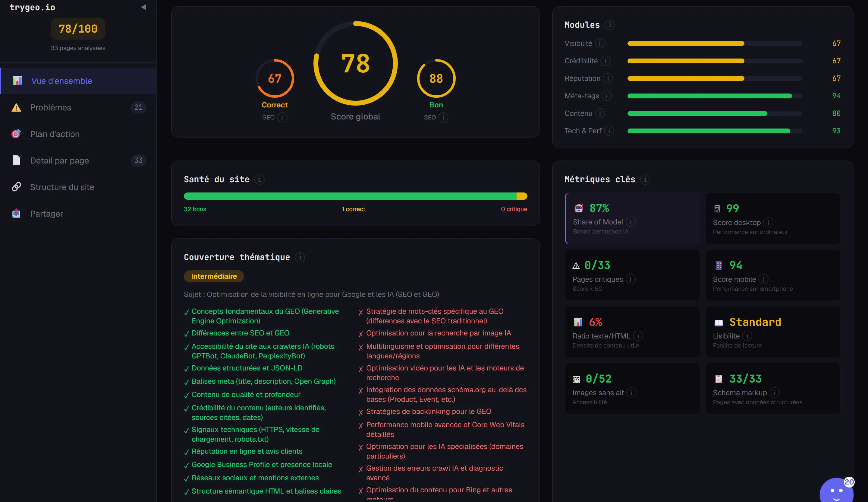Screen dimensions: 868x502
Task: Click the info icon next to SEO
Action: point(443,118)
